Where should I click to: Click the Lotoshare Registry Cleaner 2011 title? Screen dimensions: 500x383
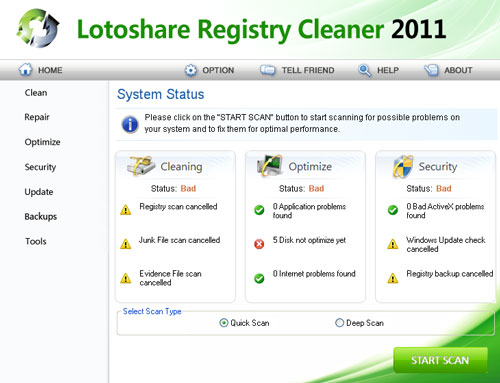[261, 30]
